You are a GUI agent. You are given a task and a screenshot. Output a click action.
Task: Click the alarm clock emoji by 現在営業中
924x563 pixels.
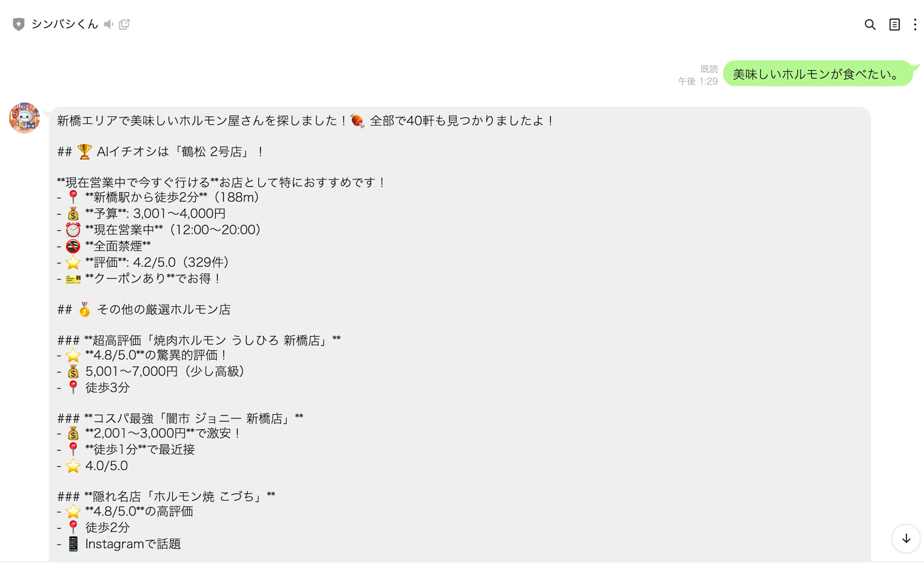tap(73, 230)
